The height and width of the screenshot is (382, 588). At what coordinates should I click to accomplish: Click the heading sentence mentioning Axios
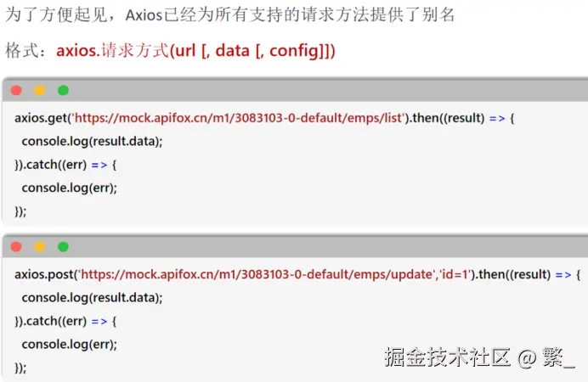pos(229,15)
